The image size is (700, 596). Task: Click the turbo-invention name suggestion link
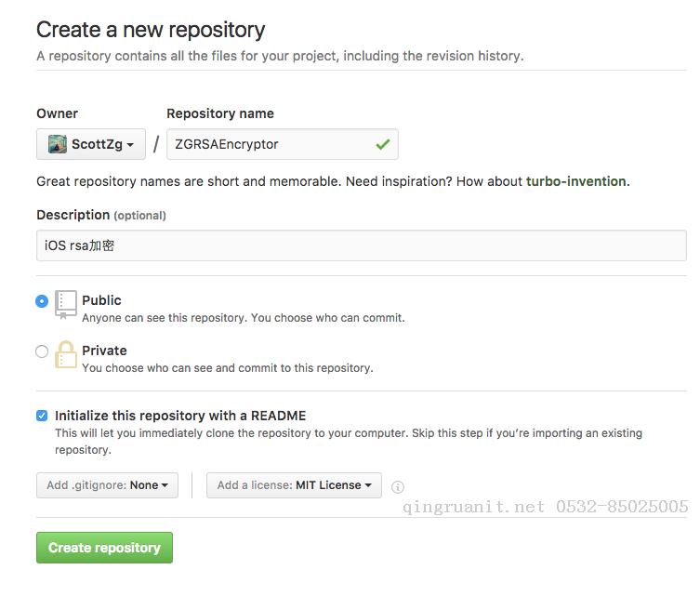(575, 181)
